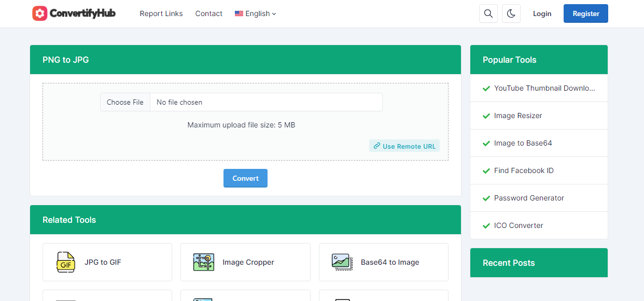Open the Contact menu item
The height and width of the screenshot is (301, 644).
[209, 14]
